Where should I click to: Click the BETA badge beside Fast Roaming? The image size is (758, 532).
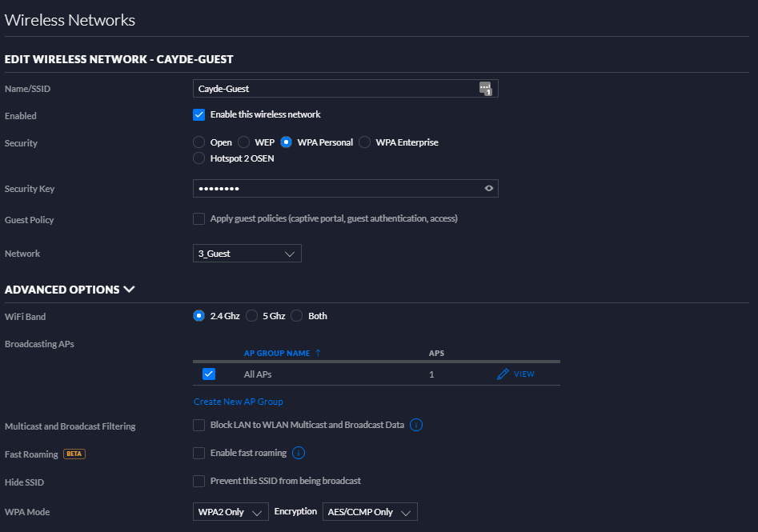74,454
